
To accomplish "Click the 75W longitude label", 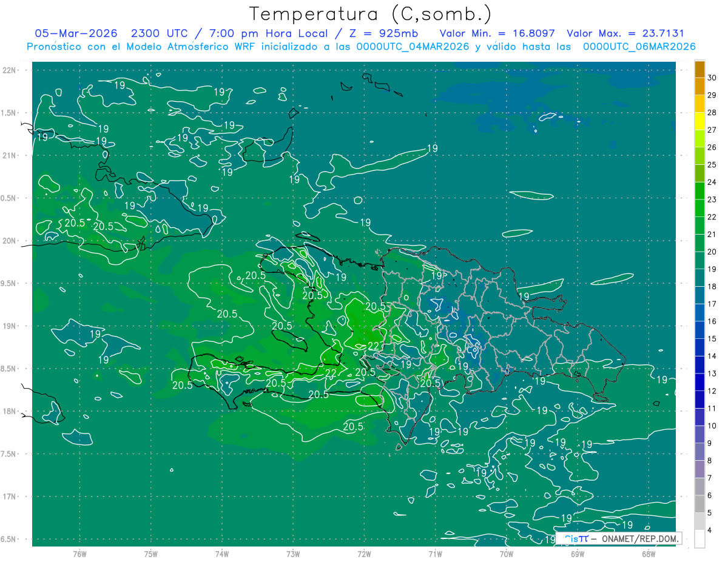I will click(x=150, y=554).
